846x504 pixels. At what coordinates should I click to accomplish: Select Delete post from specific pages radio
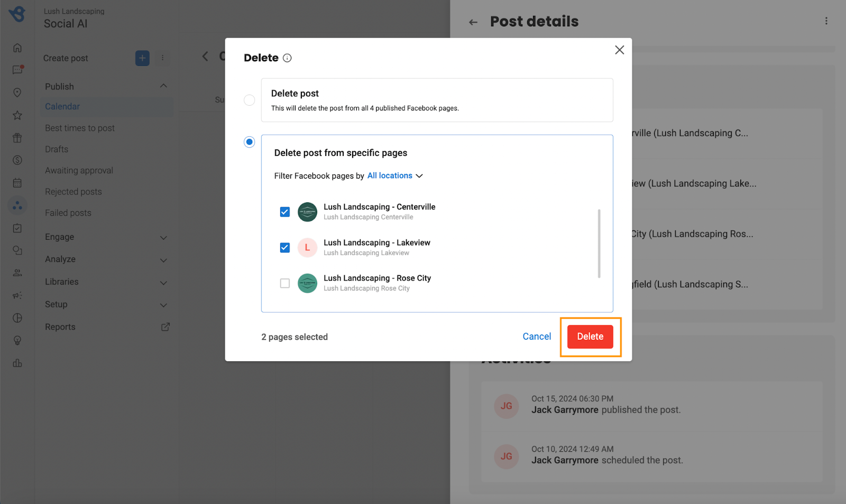(250, 142)
